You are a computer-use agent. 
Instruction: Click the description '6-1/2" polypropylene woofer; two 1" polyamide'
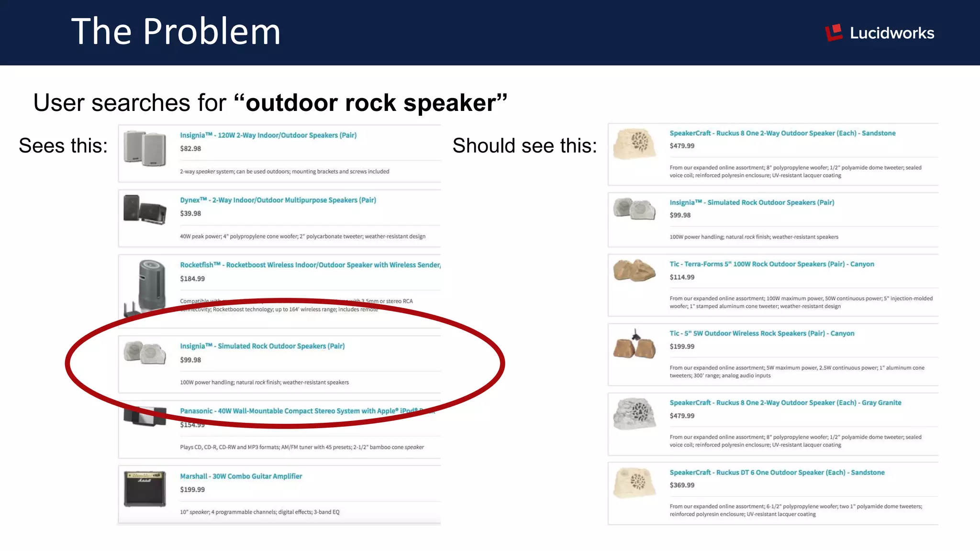(795, 510)
